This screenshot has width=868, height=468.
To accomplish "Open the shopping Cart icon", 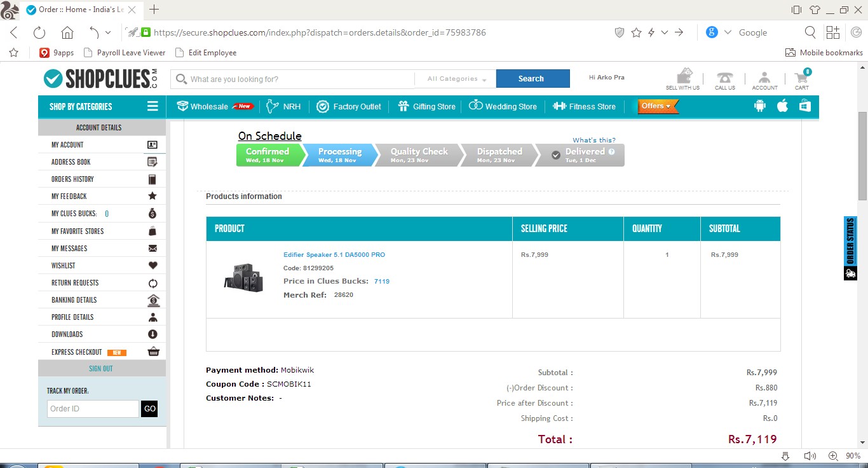I will coord(801,78).
